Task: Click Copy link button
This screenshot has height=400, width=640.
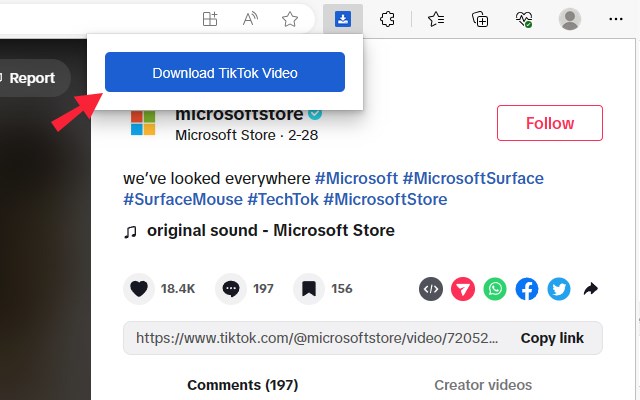Action: click(x=552, y=338)
